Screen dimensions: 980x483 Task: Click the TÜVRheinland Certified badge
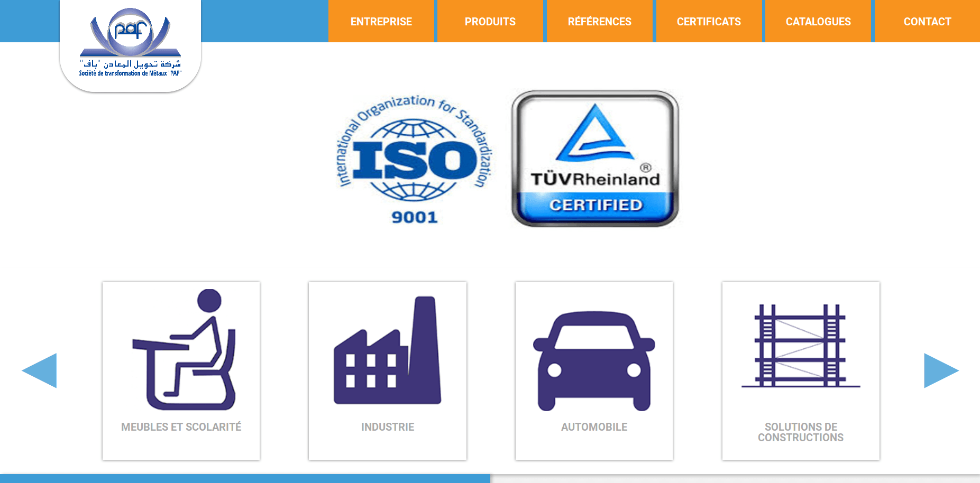pyautogui.click(x=595, y=159)
